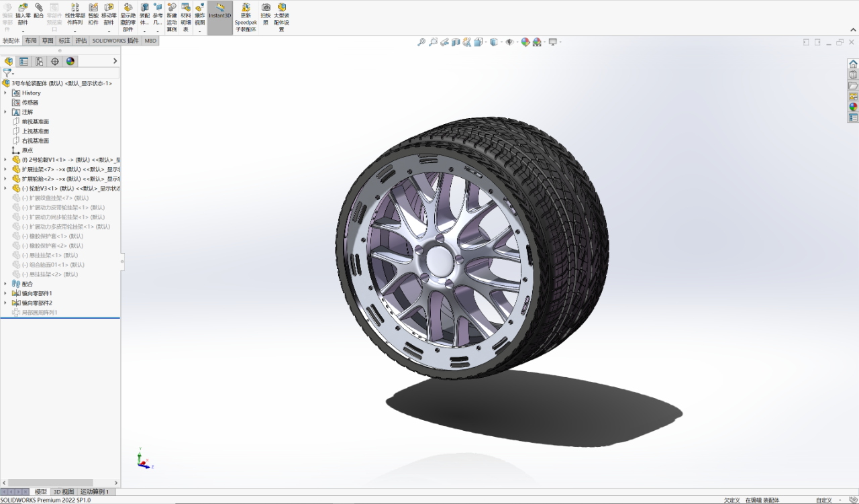The image size is (859, 504).
Task: Switch to the 草图 (Sketch) tab
Action: 48,41
